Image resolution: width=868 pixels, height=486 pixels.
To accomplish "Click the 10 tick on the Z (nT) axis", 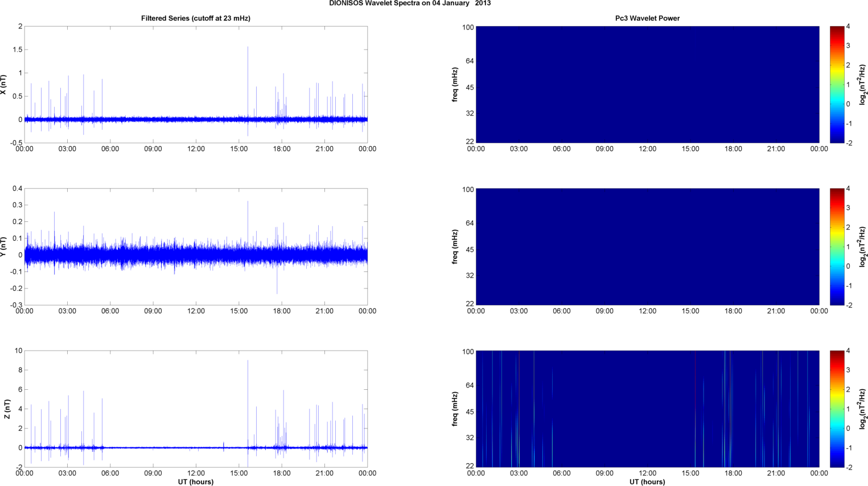I will tap(19, 351).
